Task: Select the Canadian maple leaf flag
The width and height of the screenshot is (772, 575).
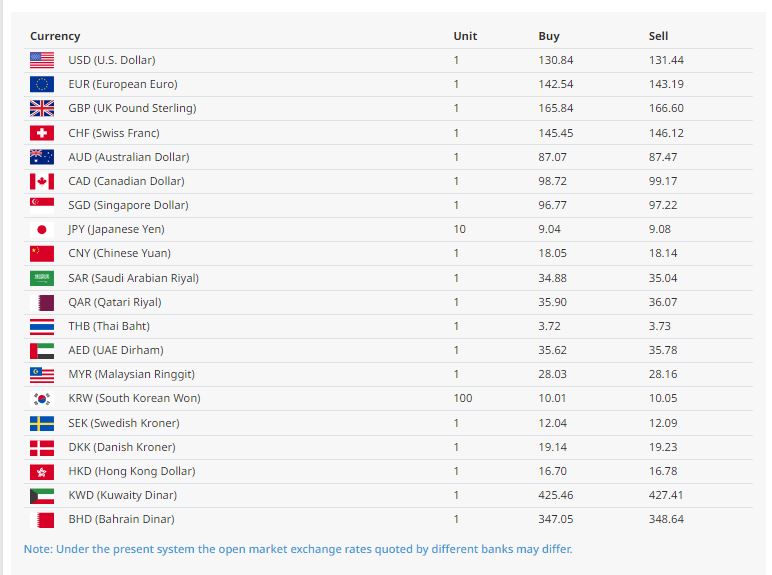Action: coord(42,181)
